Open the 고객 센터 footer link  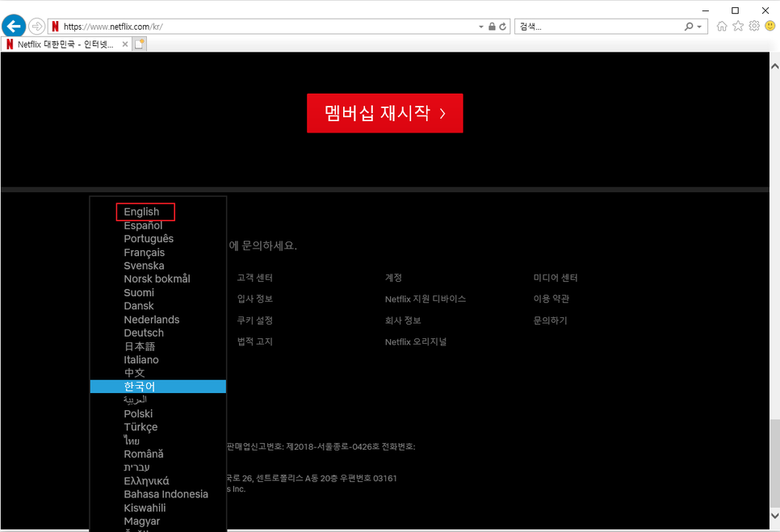(254, 278)
